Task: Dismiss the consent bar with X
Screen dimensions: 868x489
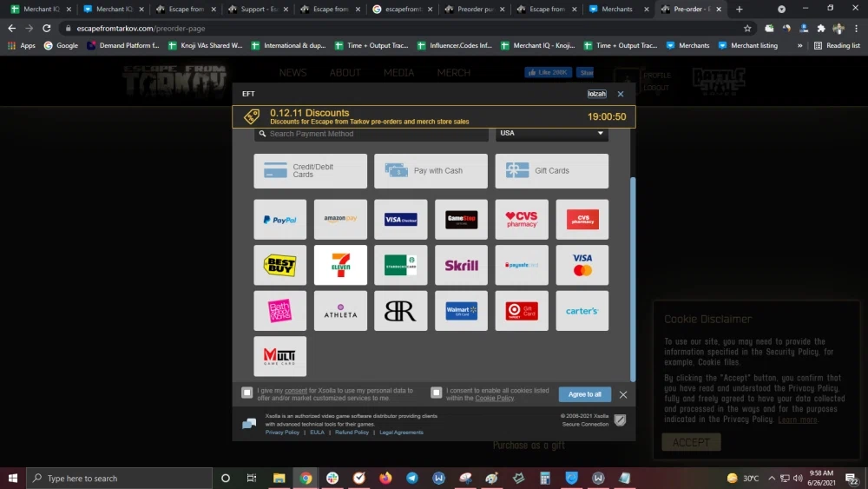Action: coord(622,394)
